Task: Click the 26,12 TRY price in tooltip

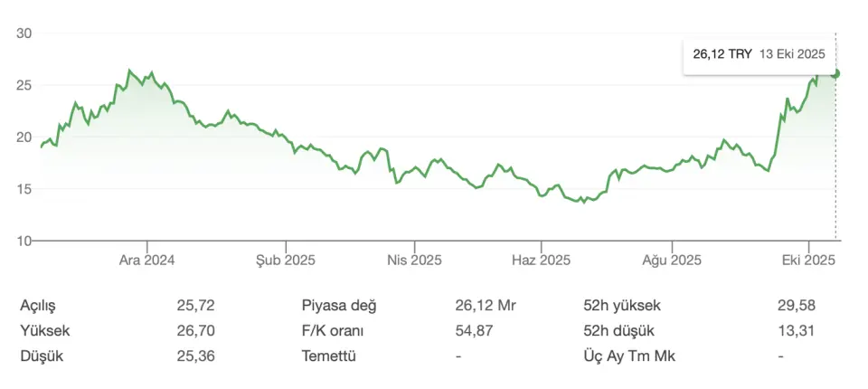Action: tap(722, 54)
